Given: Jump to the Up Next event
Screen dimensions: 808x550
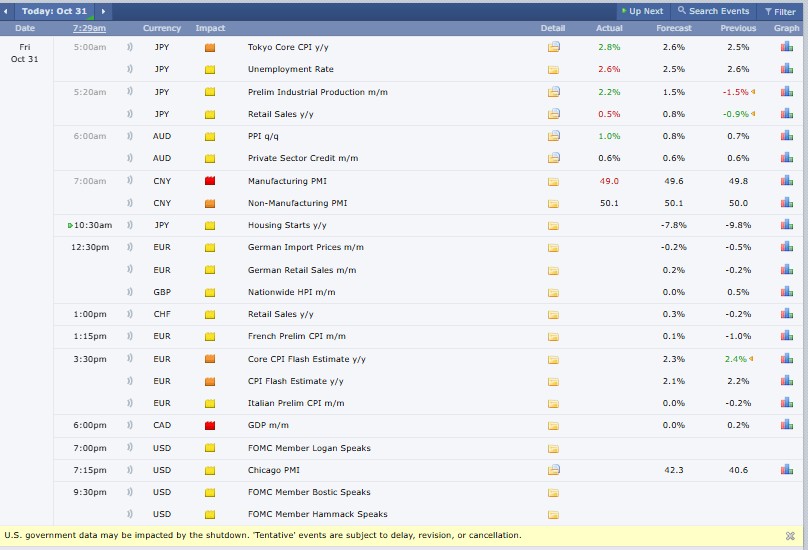Looking at the screenshot, I should pyautogui.click(x=642, y=11).
